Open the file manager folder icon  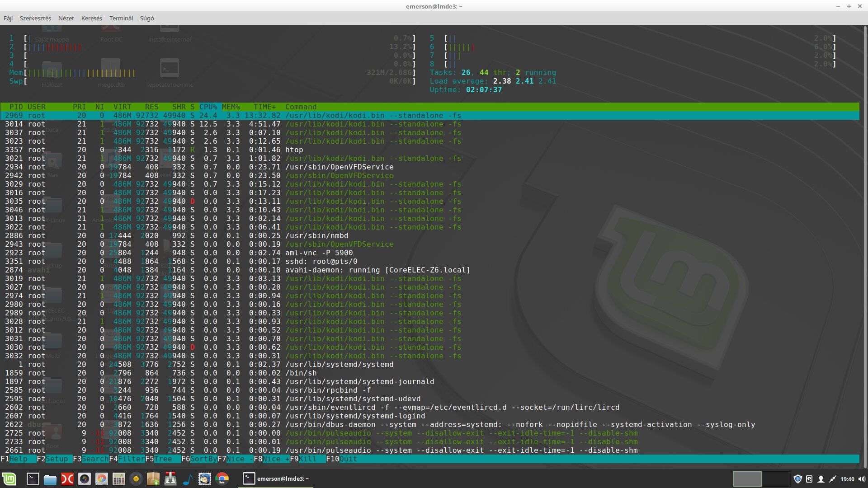(50, 479)
